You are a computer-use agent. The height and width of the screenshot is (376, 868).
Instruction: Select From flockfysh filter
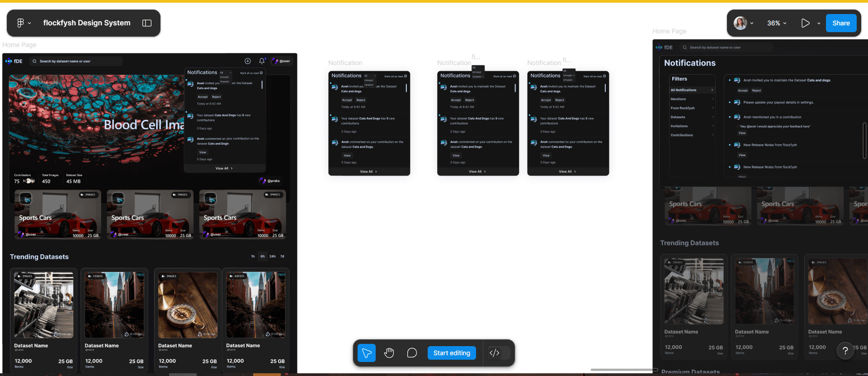coord(692,108)
